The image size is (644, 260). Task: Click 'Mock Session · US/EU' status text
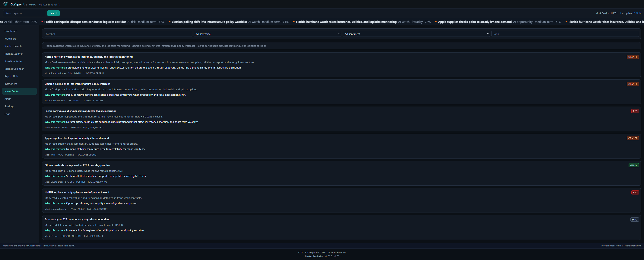tap(606, 13)
